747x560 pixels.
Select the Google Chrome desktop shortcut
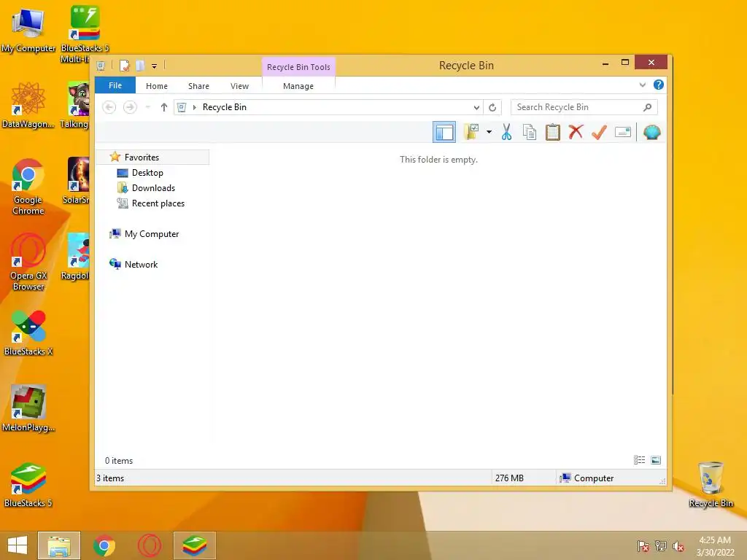[x=28, y=187]
